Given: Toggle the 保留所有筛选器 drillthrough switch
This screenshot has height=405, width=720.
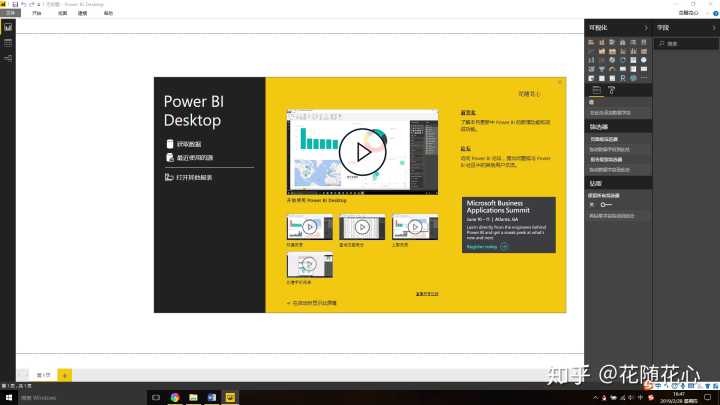Looking at the screenshot, I should (x=605, y=203).
